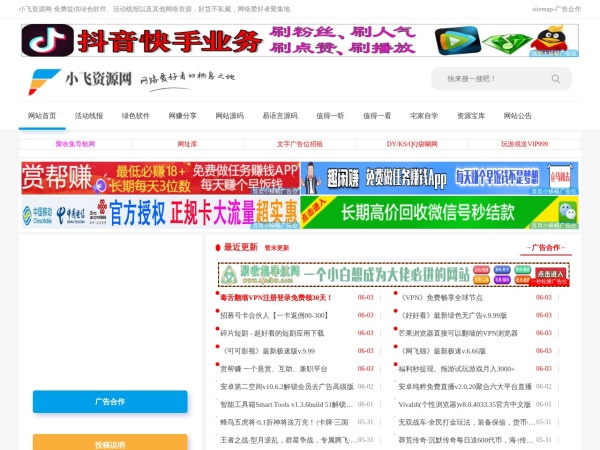Image resolution: width=600 pixels, height=450 pixels.
Task: Click the 抖音快手业务 top banner ad
Action: pos(300,41)
